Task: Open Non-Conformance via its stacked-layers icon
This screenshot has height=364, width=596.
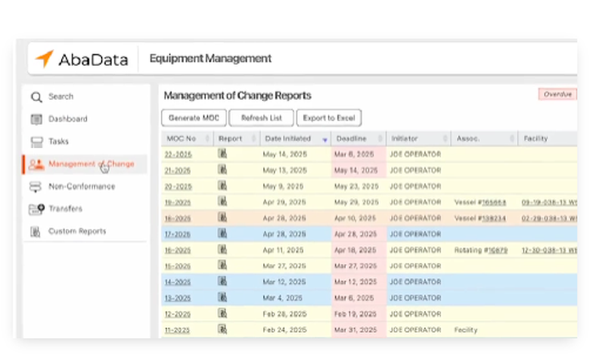Action: (36, 186)
